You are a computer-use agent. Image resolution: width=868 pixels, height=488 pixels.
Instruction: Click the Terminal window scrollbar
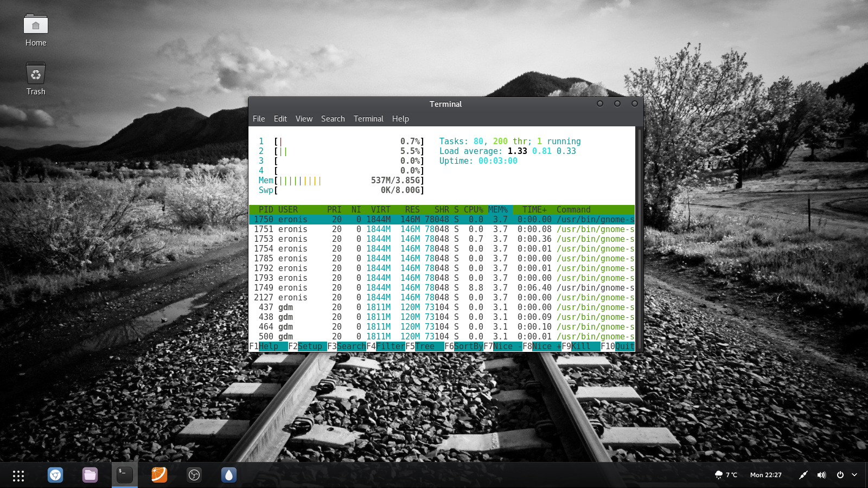pos(639,239)
